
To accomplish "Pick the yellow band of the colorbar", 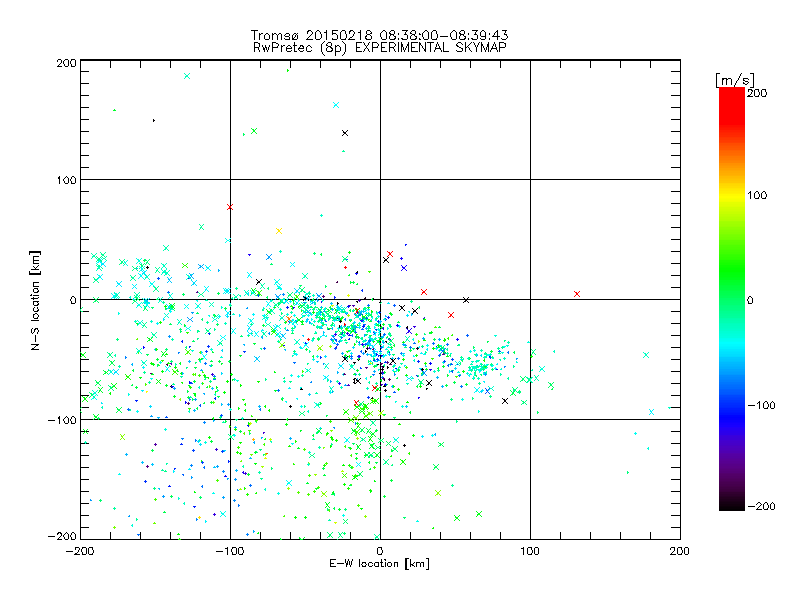I will (732, 196).
